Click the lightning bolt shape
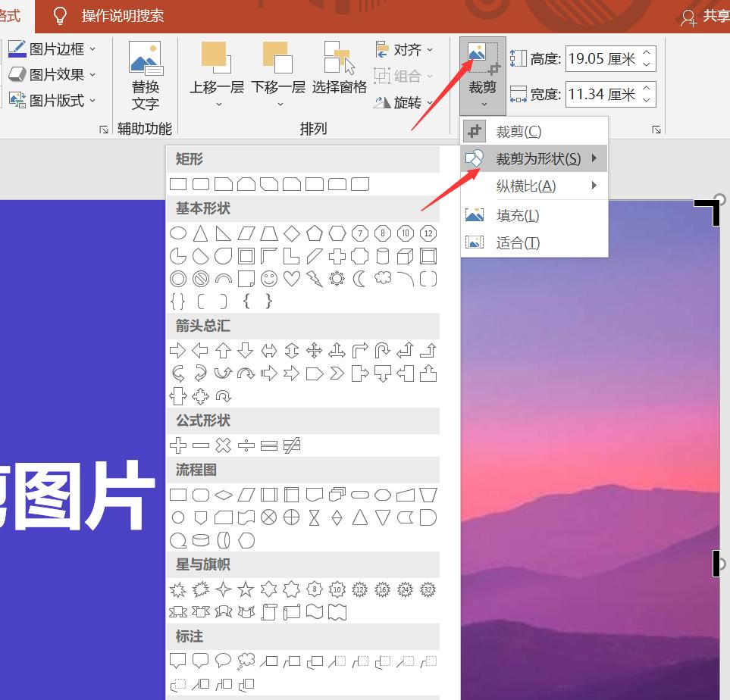 pos(315,279)
